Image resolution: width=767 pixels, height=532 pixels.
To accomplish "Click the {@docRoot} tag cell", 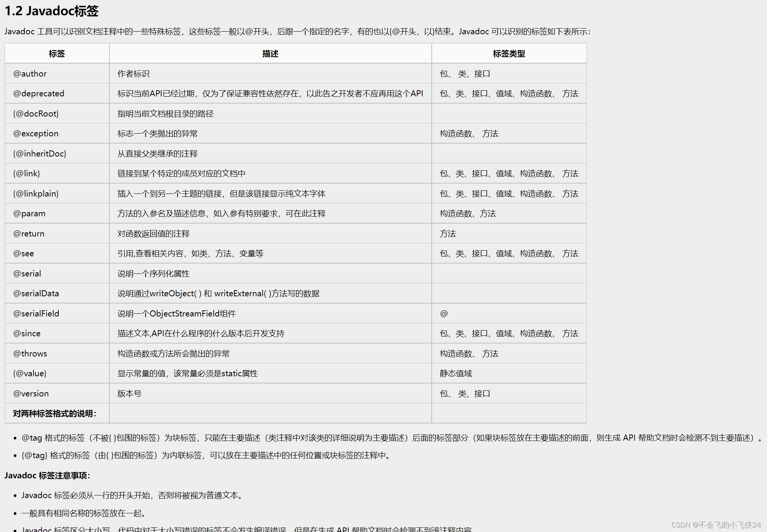I will 36,114.
